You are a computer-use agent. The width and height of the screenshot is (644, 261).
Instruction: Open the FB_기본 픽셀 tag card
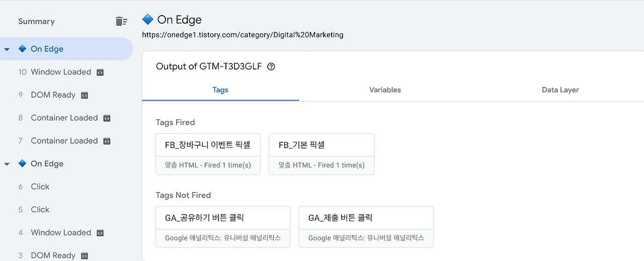(x=321, y=154)
